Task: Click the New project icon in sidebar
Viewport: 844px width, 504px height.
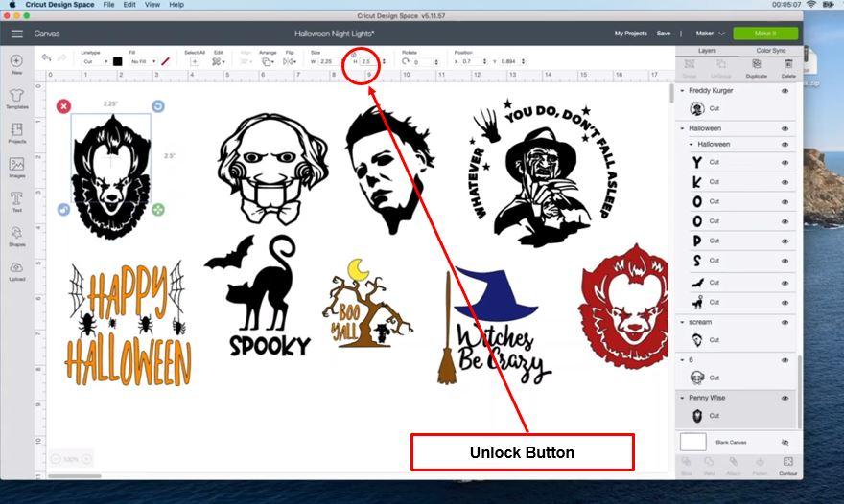Action: click(16, 60)
